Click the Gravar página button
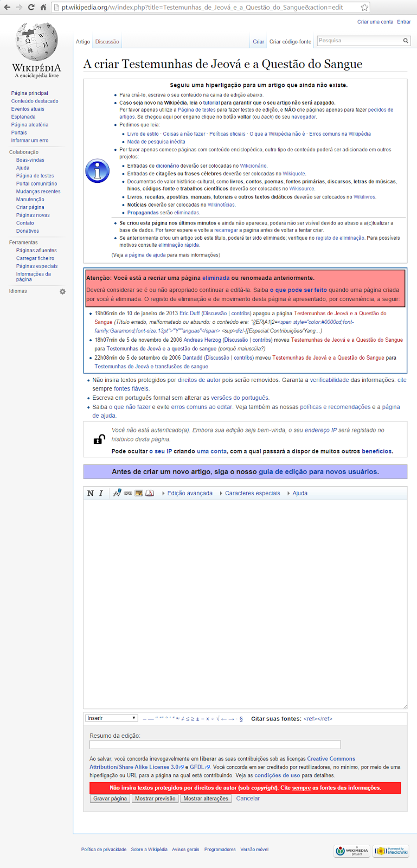This screenshot has height=868, width=417. [110, 799]
